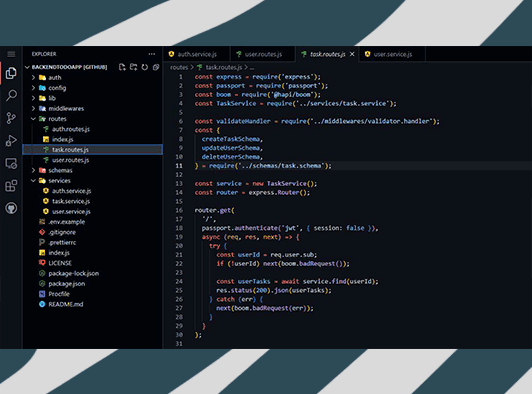Viewport: 532px width, 394px height.
Task: Click the EXPLORER panel title
Action: (x=44, y=54)
